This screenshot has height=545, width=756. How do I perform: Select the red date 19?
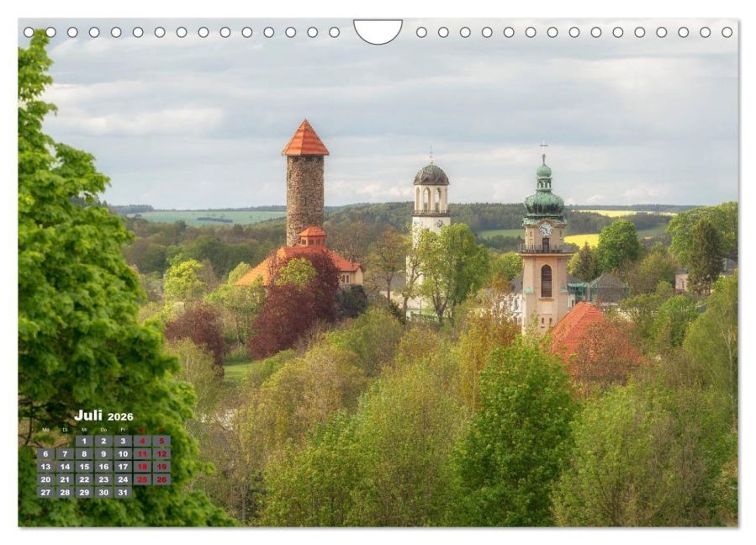point(161,467)
